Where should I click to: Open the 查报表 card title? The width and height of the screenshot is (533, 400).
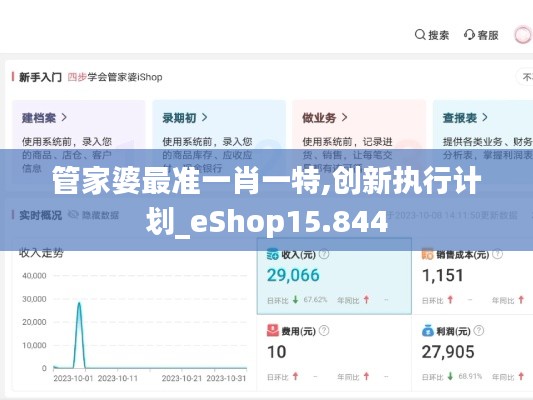[x=460, y=118]
